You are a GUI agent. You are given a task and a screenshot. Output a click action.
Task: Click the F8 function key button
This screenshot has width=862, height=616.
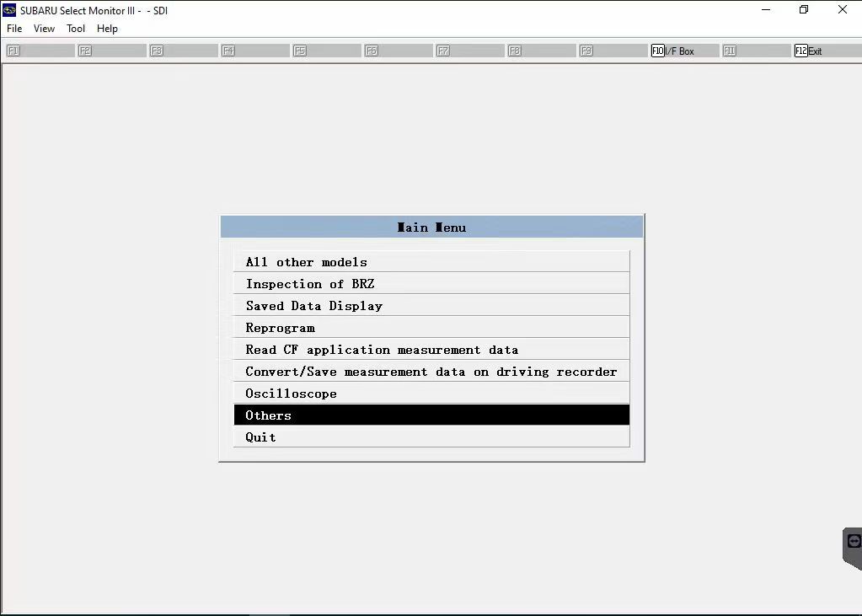click(x=541, y=51)
